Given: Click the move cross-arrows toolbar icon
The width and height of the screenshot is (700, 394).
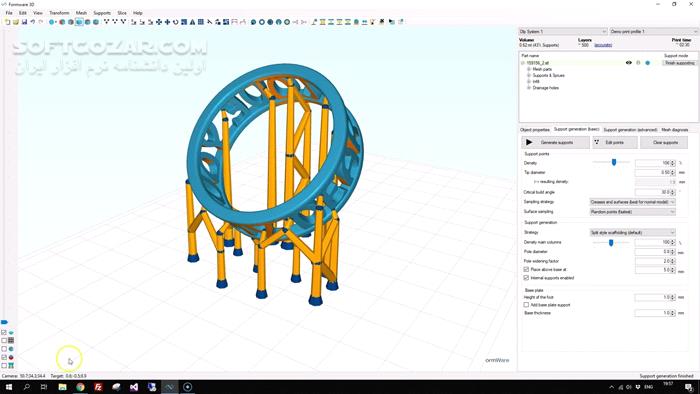Looking at the screenshot, I should pos(158,21).
